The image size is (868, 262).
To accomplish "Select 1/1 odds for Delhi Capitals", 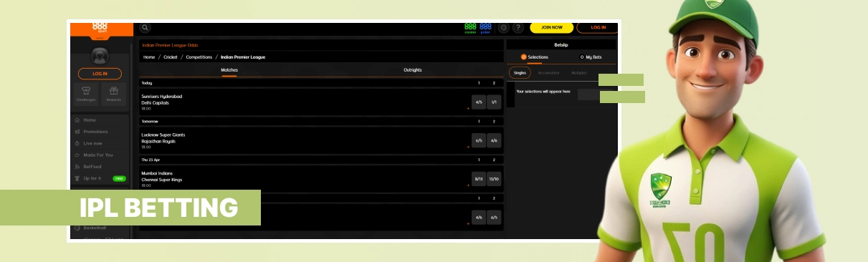I will click(x=494, y=102).
